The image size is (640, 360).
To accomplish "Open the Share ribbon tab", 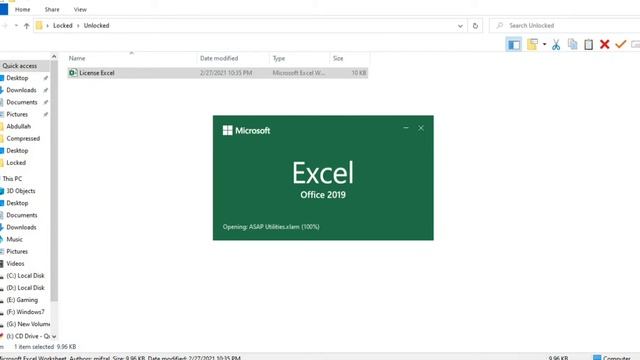I will point(52,9).
